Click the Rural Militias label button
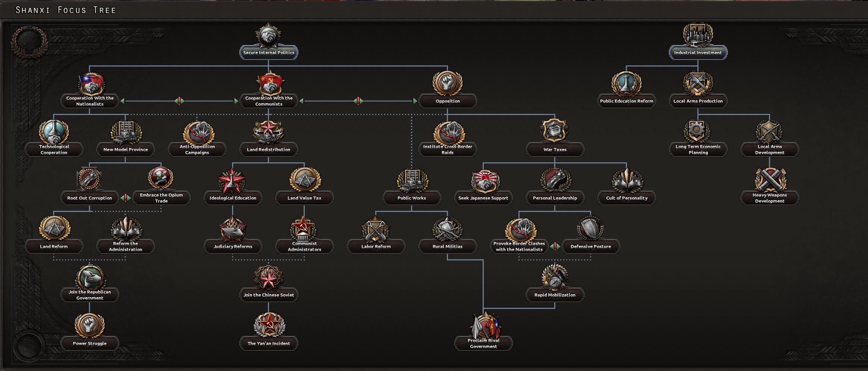Screen dimensions: 868x371 447,246
